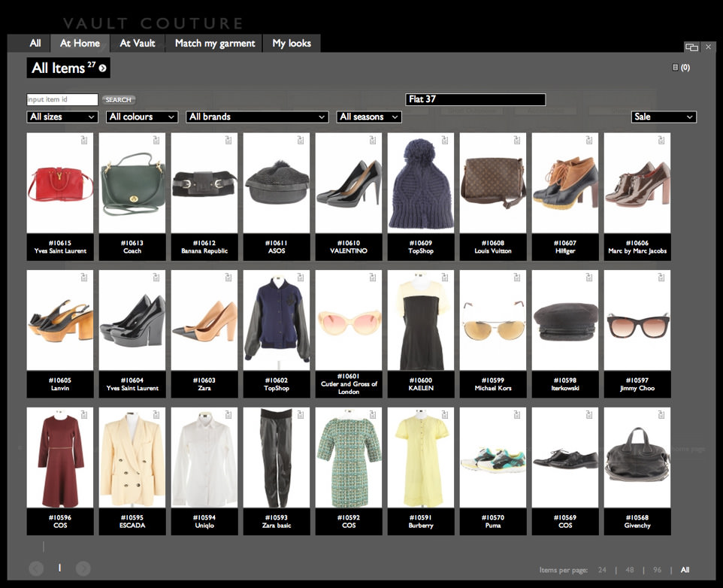Expand the All brands dropdown

[257, 117]
